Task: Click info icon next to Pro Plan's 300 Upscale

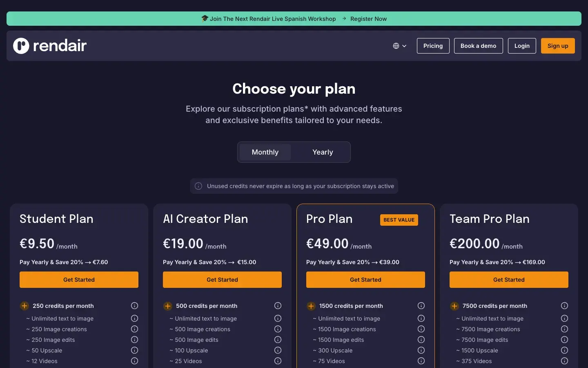Action: [x=421, y=350]
